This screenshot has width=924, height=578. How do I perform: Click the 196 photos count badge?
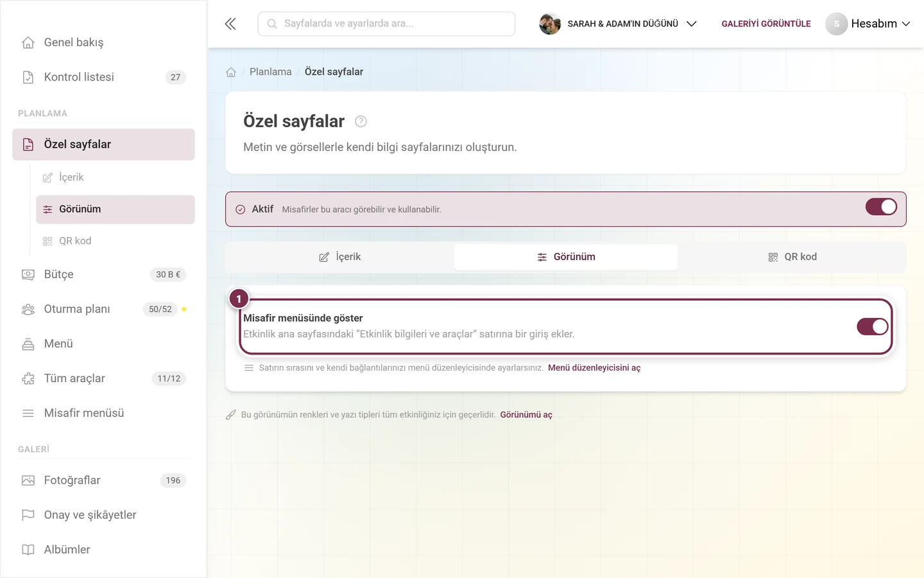click(x=173, y=480)
